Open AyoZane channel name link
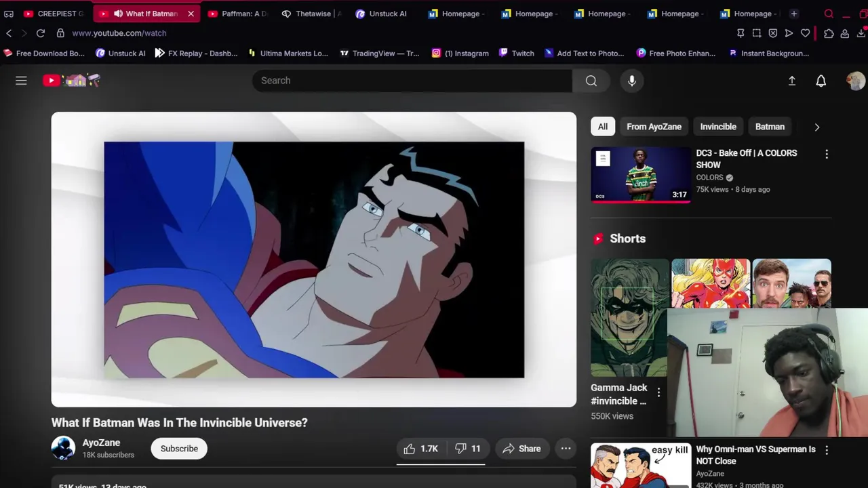The image size is (868, 488). click(x=101, y=443)
